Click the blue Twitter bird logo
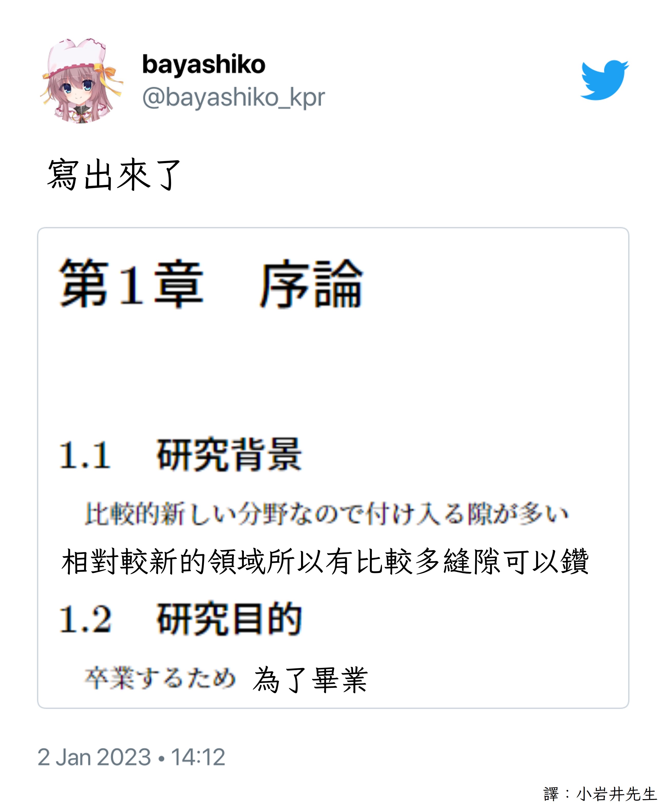 pyautogui.click(x=604, y=80)
